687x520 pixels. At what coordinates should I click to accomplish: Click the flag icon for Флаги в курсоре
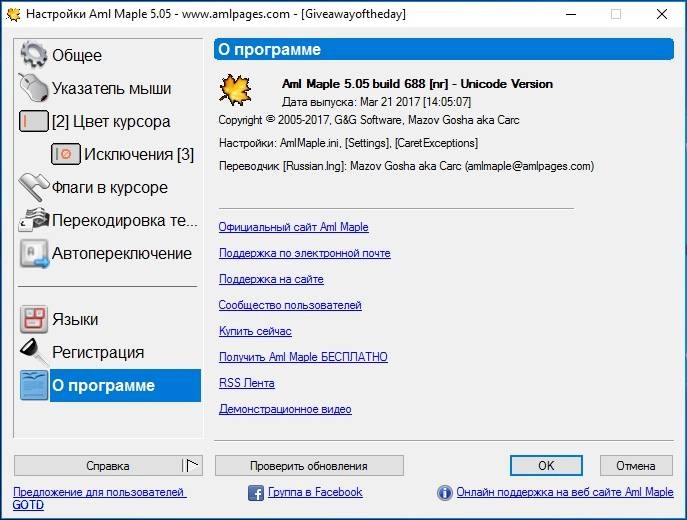(x=33, y=187)
